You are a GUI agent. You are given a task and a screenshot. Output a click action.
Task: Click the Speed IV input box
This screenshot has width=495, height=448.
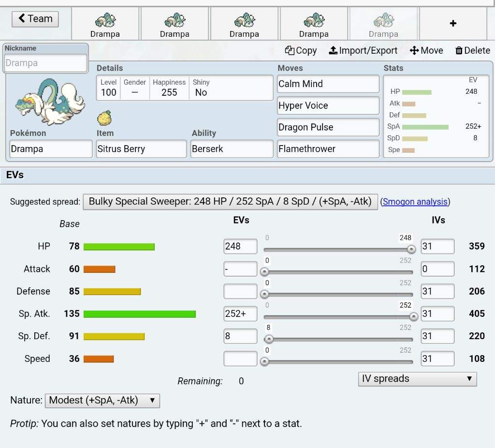tap(437, 358)
